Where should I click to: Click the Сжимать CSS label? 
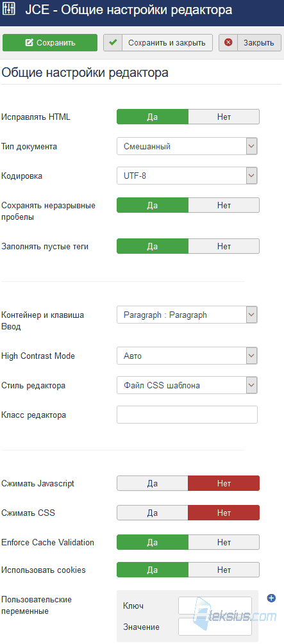point(28,513)
